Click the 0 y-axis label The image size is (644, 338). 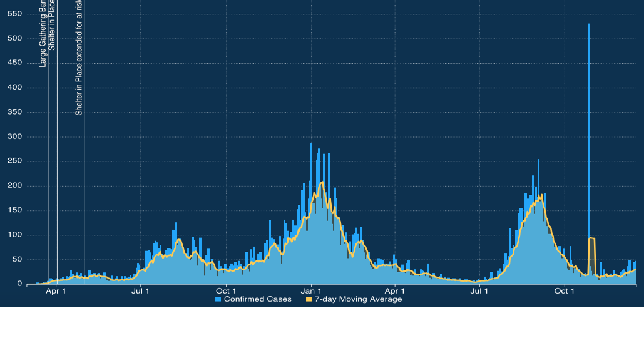pos(19,284)
